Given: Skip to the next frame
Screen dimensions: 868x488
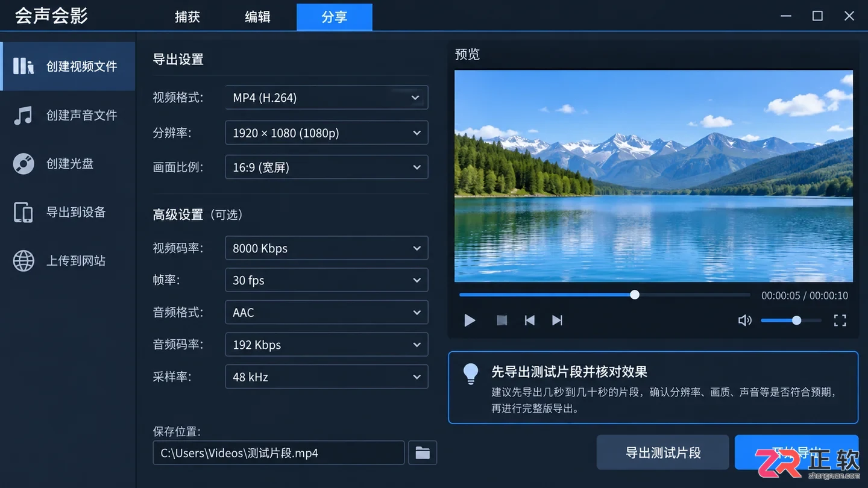Looking at the screenshot, I should tap(558, 321).
